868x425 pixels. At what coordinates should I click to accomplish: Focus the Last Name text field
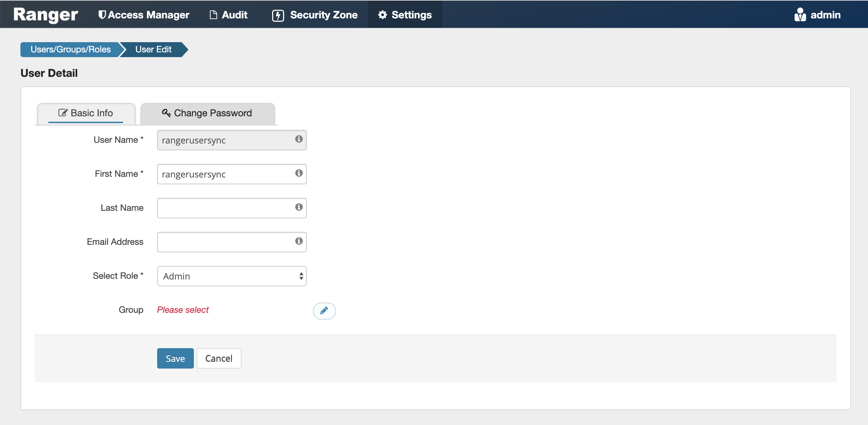[225, 208]
